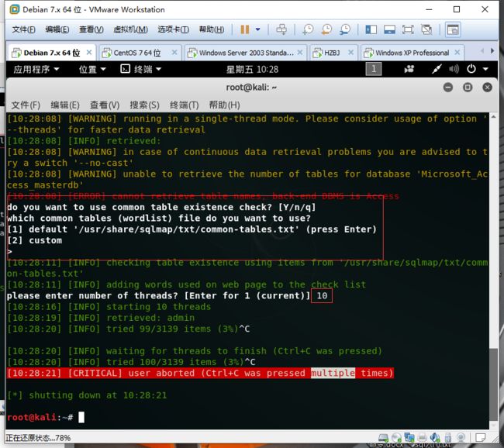Click the console view toolbar icon
Image resolution: width=504 pixels, height=448 pixels.
coord(453,30)
